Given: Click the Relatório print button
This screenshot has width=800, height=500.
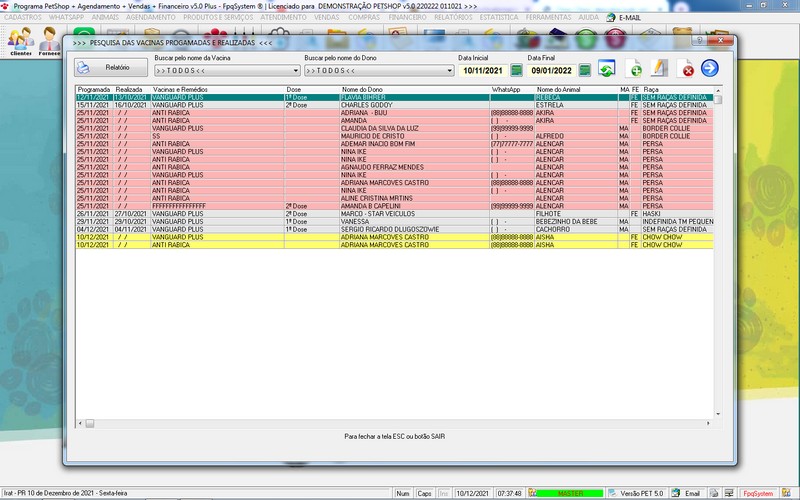Looking at the screenshot, I should coord(111,67).
